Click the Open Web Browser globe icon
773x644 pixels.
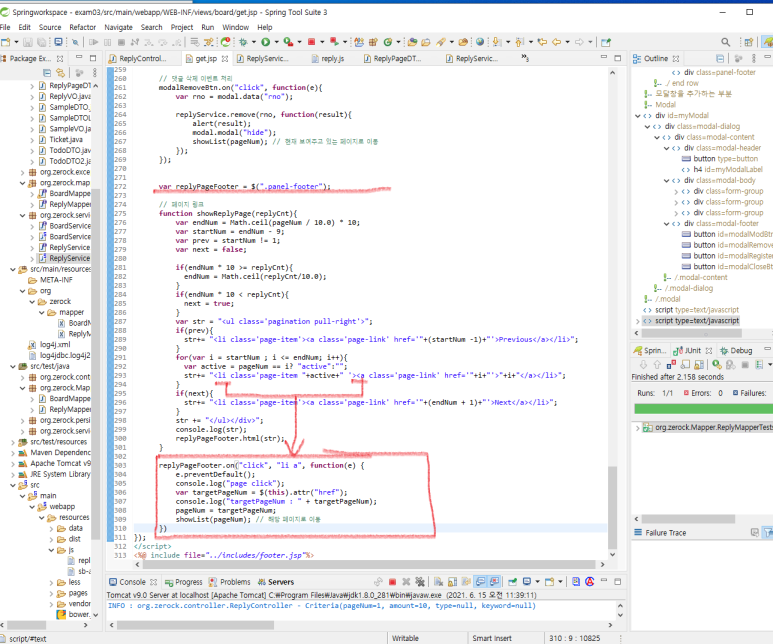(x=480, y=42)
